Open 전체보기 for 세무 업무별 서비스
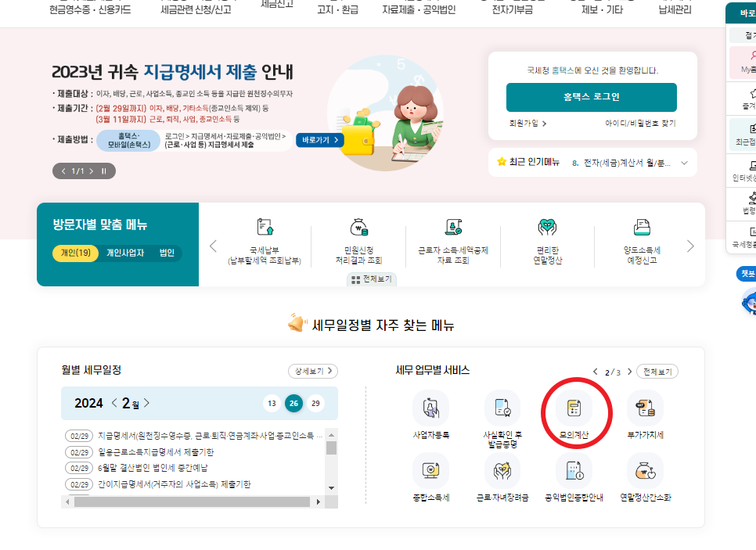This screenshot has width=756, height=550. [x=657, y=372]
